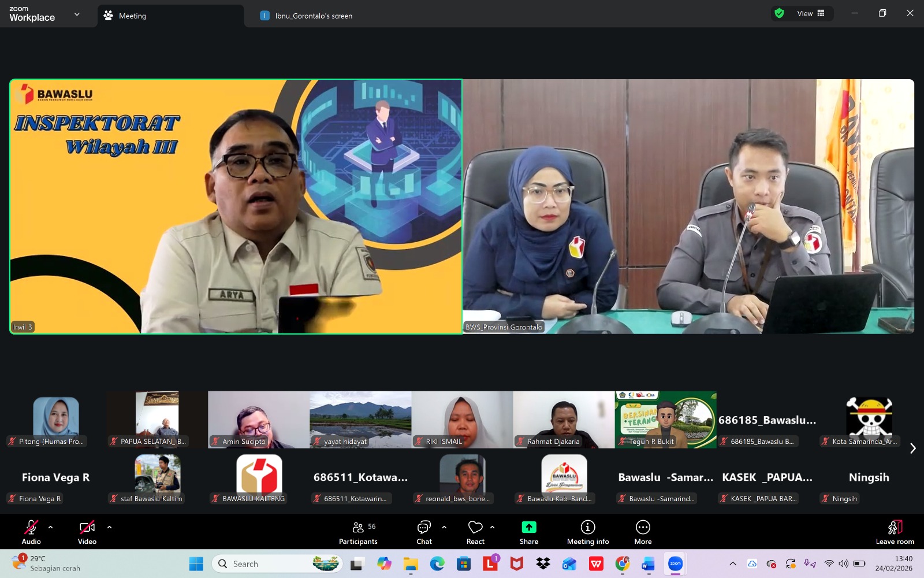Open Task View from the taskbar
This screenshot has width=924, height=578.
click(x=357, y=564)
